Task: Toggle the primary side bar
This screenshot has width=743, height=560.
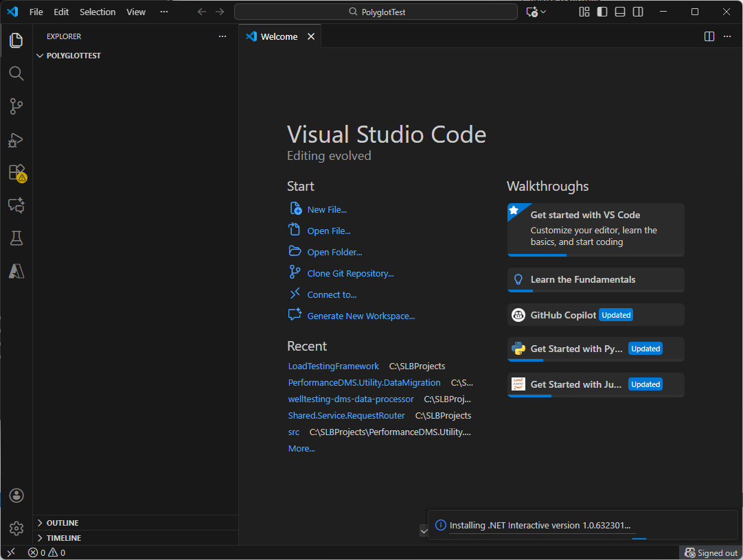Action: click(x=602, y=12)
